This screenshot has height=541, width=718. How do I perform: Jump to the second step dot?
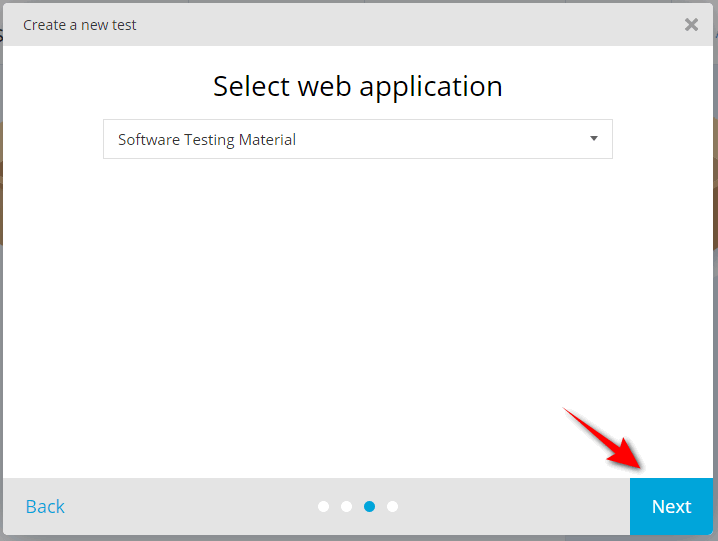(x=347, y=507)
